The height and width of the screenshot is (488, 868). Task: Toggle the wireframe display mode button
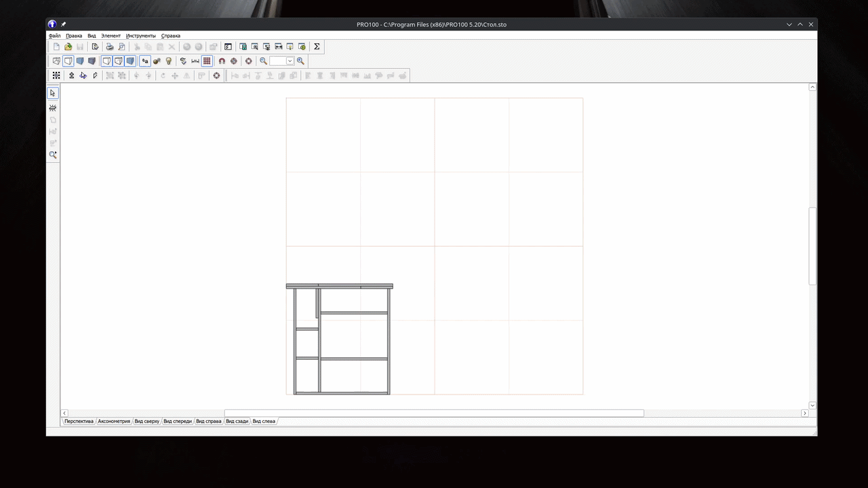56,61
